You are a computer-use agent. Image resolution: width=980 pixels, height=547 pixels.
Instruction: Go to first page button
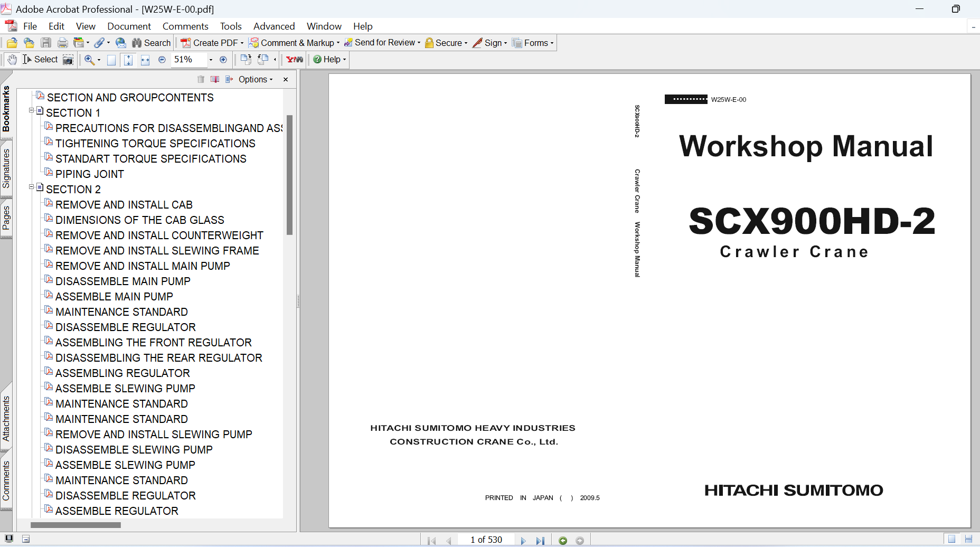click(x=432, y=540)
